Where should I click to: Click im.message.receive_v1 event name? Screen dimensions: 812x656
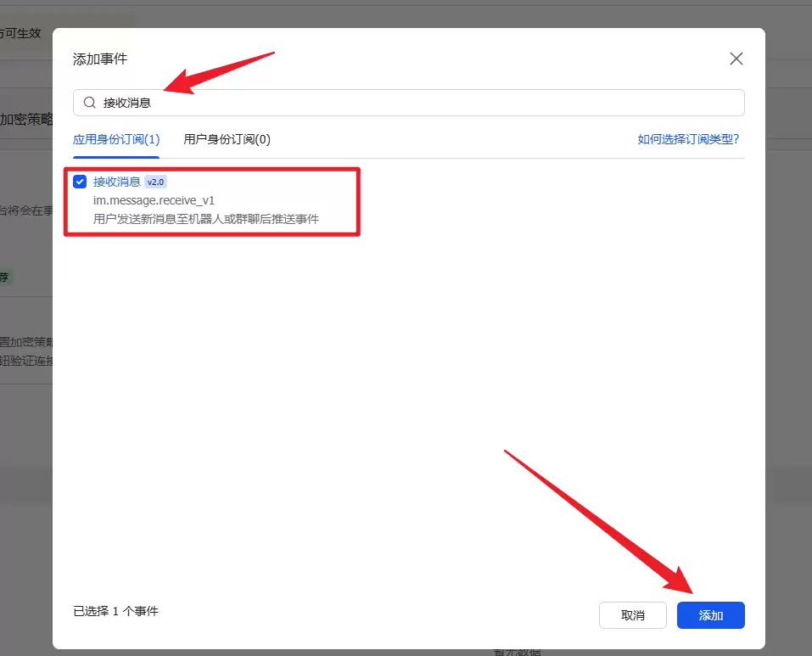(x=154, y=200)
